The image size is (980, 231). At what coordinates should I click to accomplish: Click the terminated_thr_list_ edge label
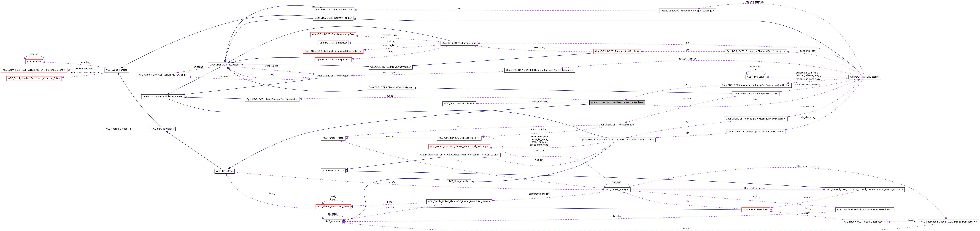[x=540, y=194]
